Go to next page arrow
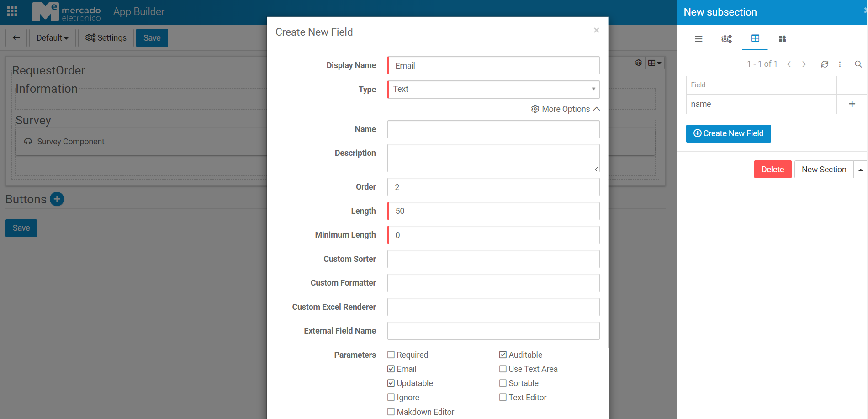868x419 pixels. (804, 64)
